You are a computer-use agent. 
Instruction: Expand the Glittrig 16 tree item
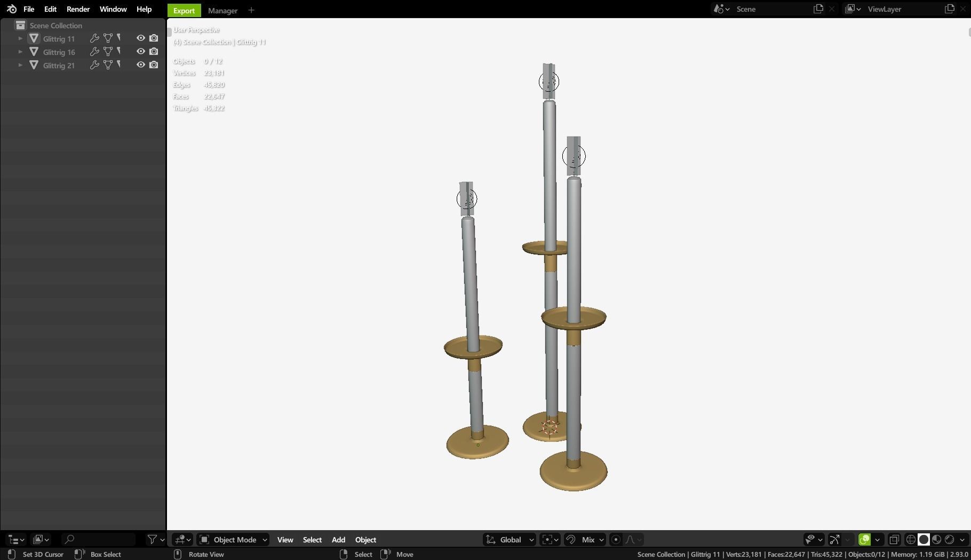click(x=20, y=52)
